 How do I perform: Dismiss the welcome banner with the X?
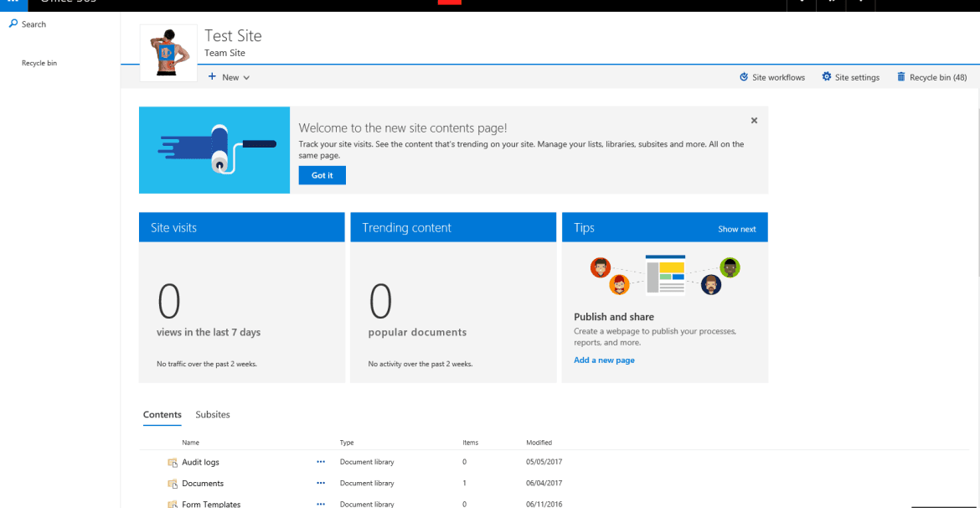pyautogui.click(x=753, y=120)
